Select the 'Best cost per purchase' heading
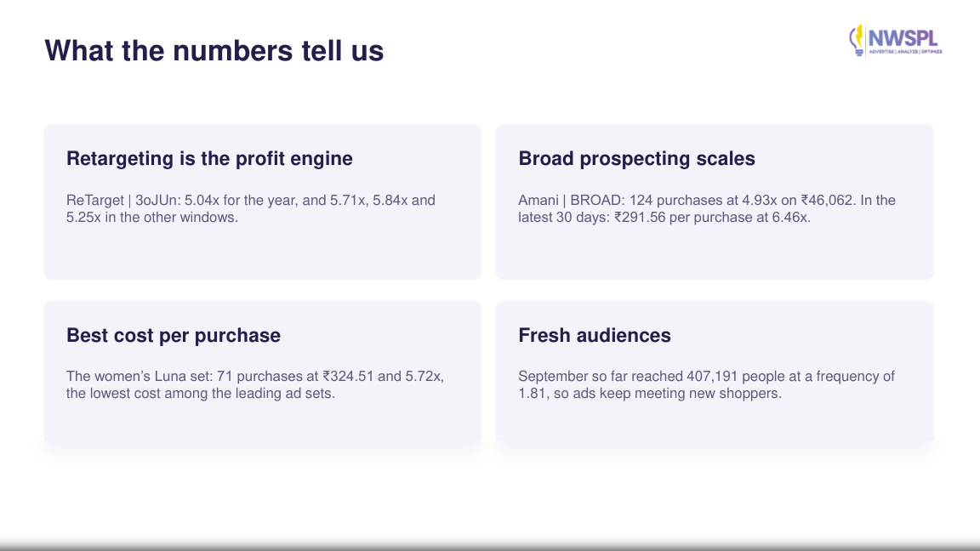The height and width of the screenshot is (551, 980). click(x=174, y=336)
